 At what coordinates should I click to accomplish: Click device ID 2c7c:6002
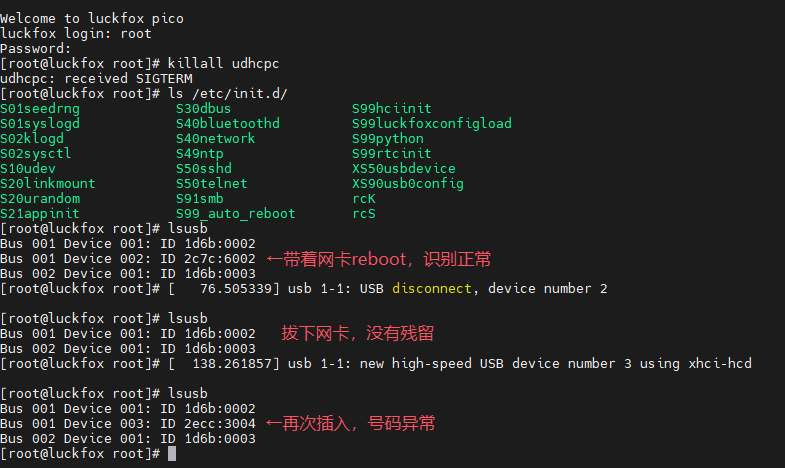coord(220,259)
